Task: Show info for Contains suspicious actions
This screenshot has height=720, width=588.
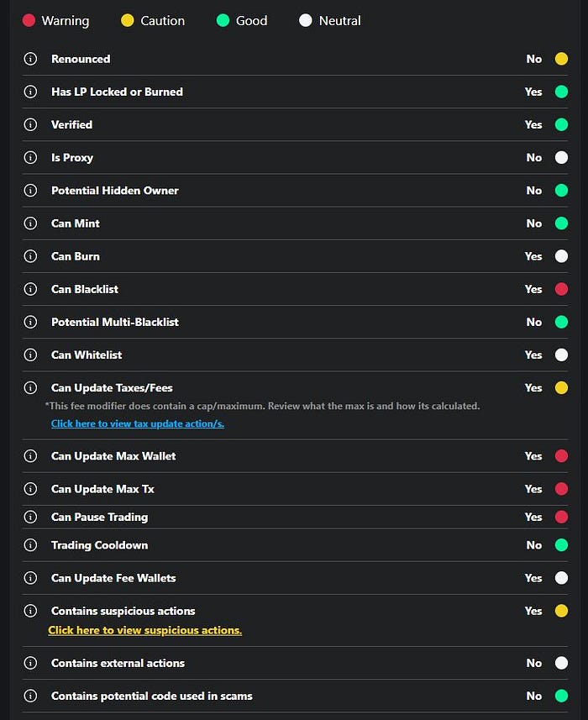Action: pos(30,611)
